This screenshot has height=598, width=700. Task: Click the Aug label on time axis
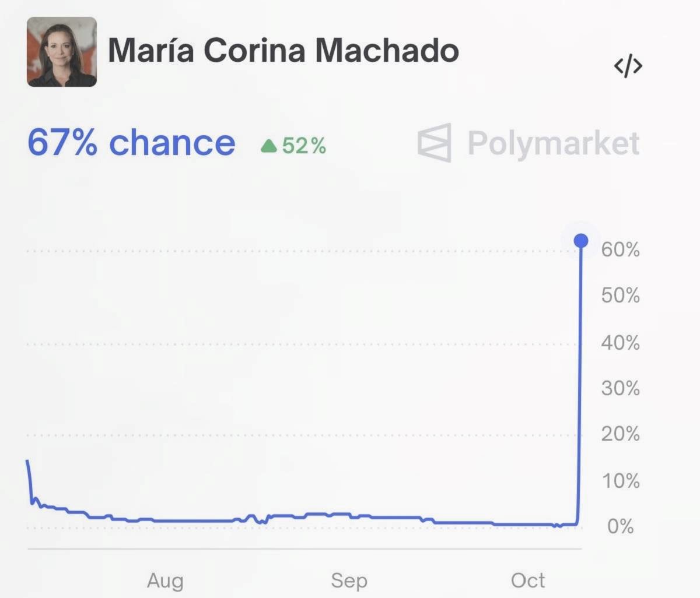click(x=165, y=581)
